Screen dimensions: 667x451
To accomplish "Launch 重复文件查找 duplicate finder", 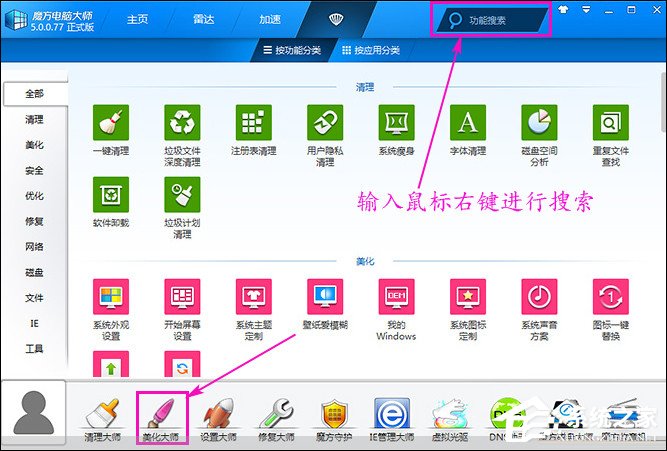I will [611, 123].
